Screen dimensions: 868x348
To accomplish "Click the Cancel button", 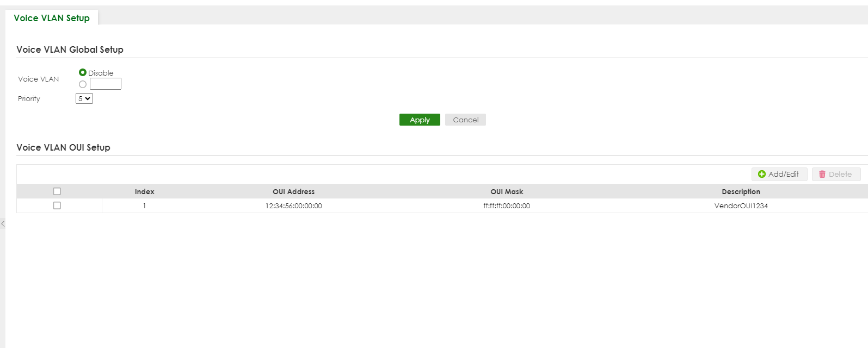I will click(465, 120).
